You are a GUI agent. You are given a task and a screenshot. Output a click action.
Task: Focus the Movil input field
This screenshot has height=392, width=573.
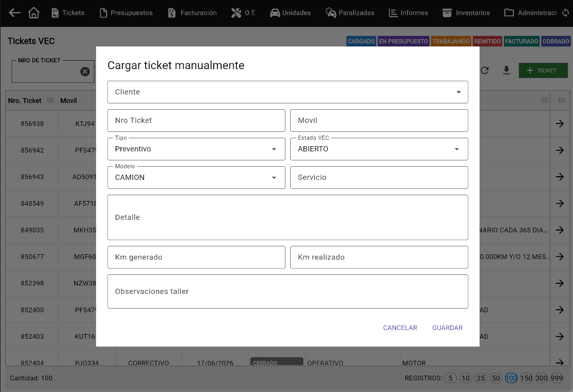pyautogui.click(x=379, y=121)
